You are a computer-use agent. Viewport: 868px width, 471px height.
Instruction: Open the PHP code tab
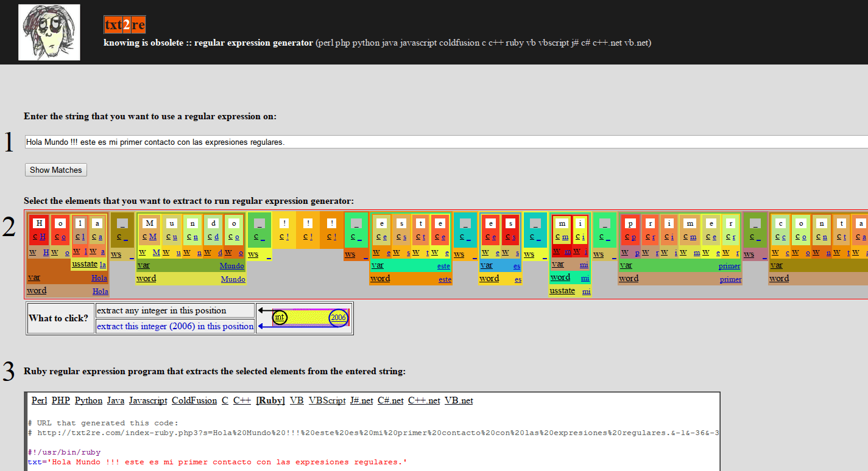(x=61, y=400)
